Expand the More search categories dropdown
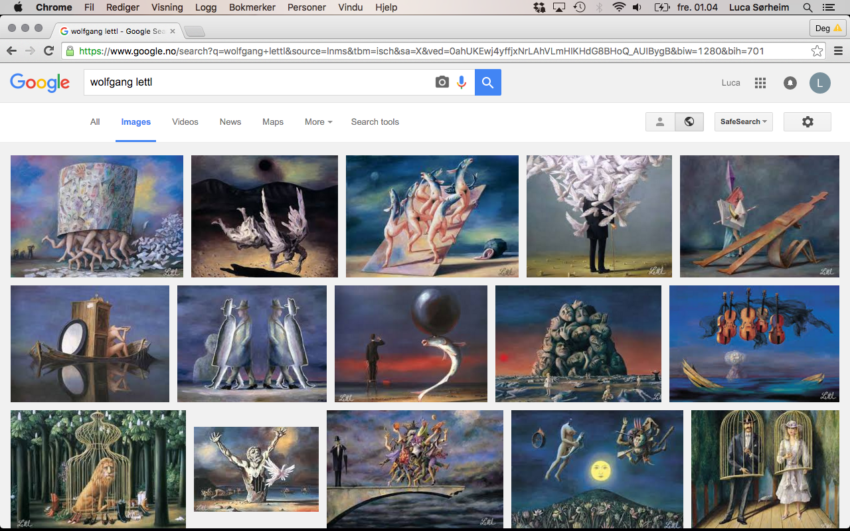 [x=318, y=122]
